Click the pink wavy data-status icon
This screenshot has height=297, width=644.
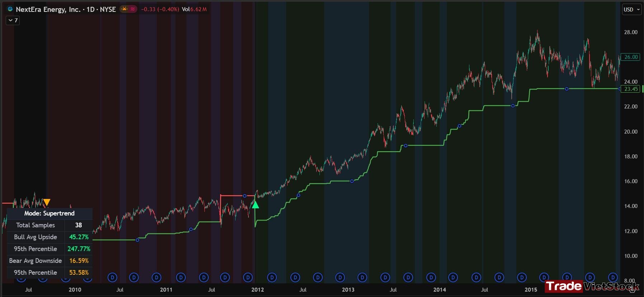pos(133,9)
